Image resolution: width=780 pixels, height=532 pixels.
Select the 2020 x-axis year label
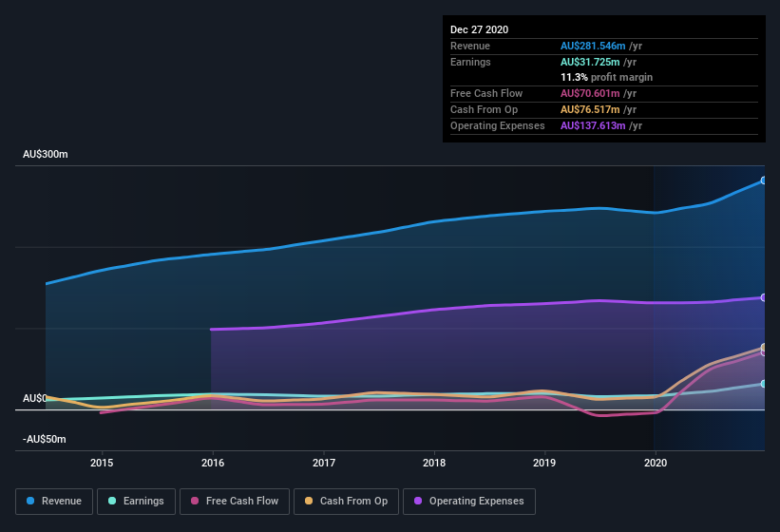point(655,463)
